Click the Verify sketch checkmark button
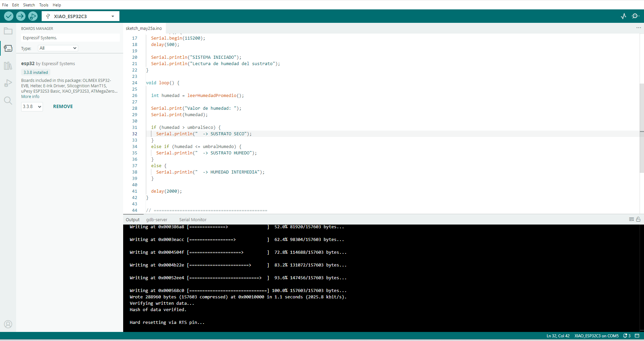The height and width of the screenshot is (341, 644). coord(9,16)
